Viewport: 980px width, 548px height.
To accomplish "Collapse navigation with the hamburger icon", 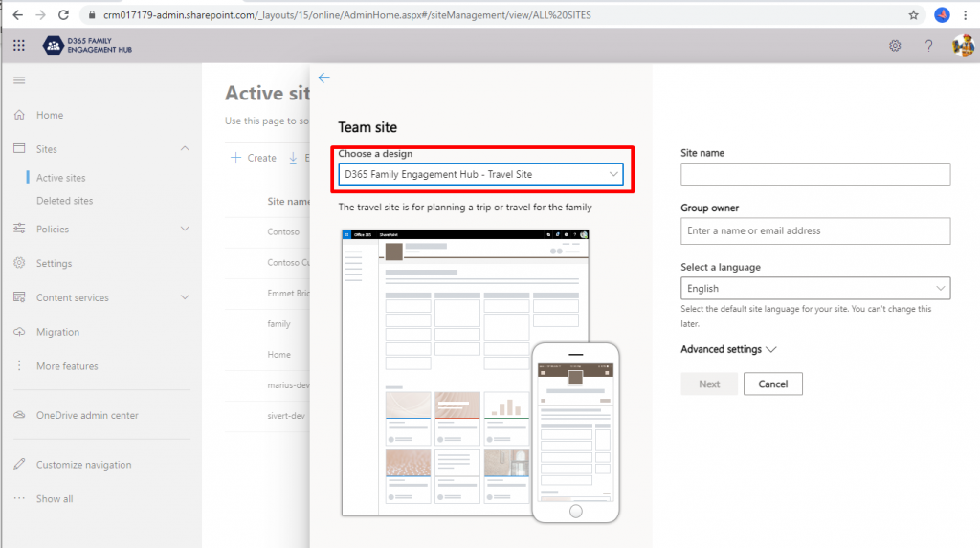I will pos(19,80).
